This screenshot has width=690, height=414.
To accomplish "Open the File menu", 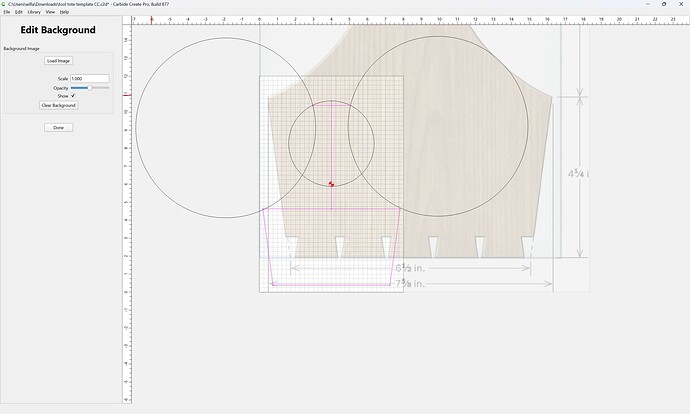I will pos(7,12).
